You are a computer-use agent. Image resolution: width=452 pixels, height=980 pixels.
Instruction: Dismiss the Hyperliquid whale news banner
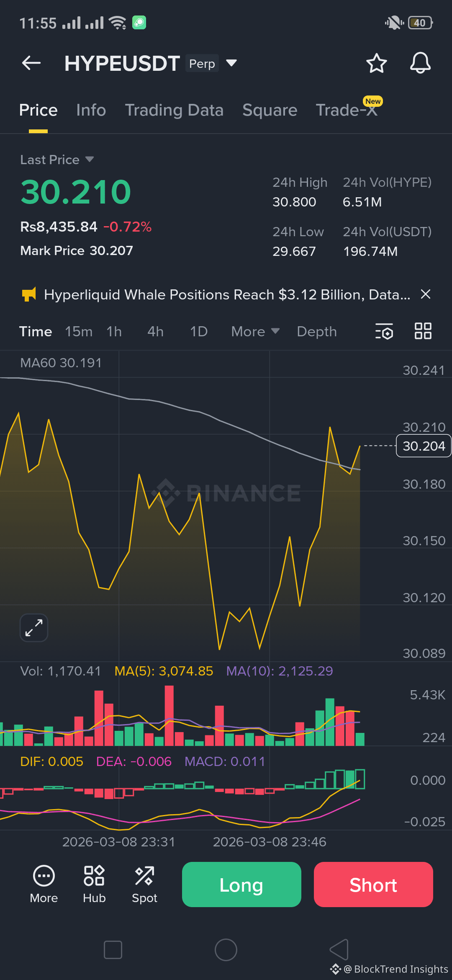point(426,294)
